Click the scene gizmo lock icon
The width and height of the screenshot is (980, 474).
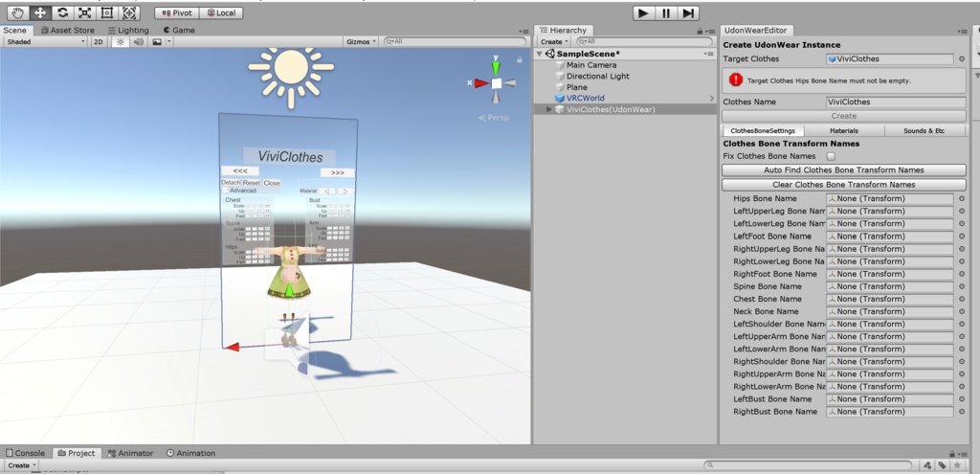click(520, 59)
